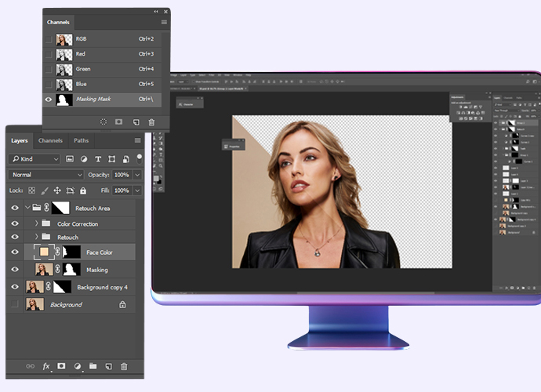Filter layers by type with the T icon
Image resolution: width=541 pixels, height=392 pixels.
click(97, 159)
